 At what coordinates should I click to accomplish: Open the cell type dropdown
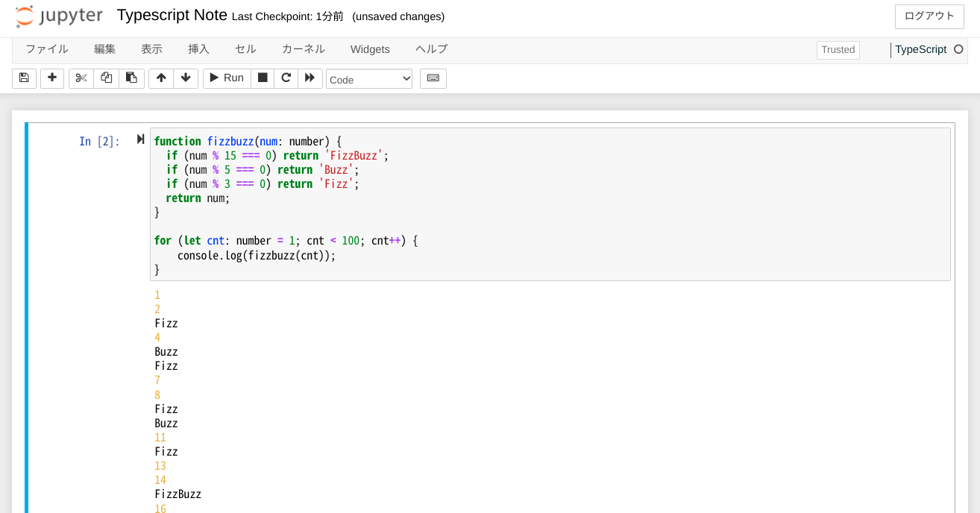[x=368, y=78]
